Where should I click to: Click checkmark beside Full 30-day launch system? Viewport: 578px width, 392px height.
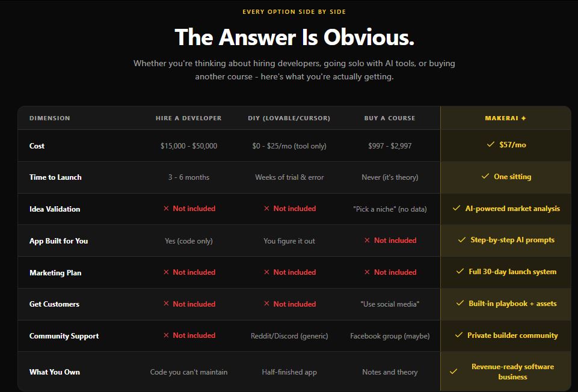pyautogui.click(x=460, y=272)
